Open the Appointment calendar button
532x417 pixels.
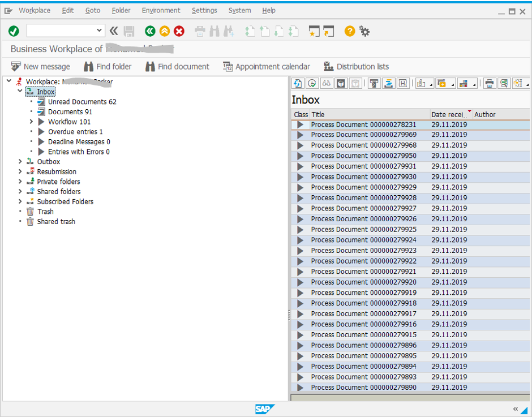coord(267,67)
